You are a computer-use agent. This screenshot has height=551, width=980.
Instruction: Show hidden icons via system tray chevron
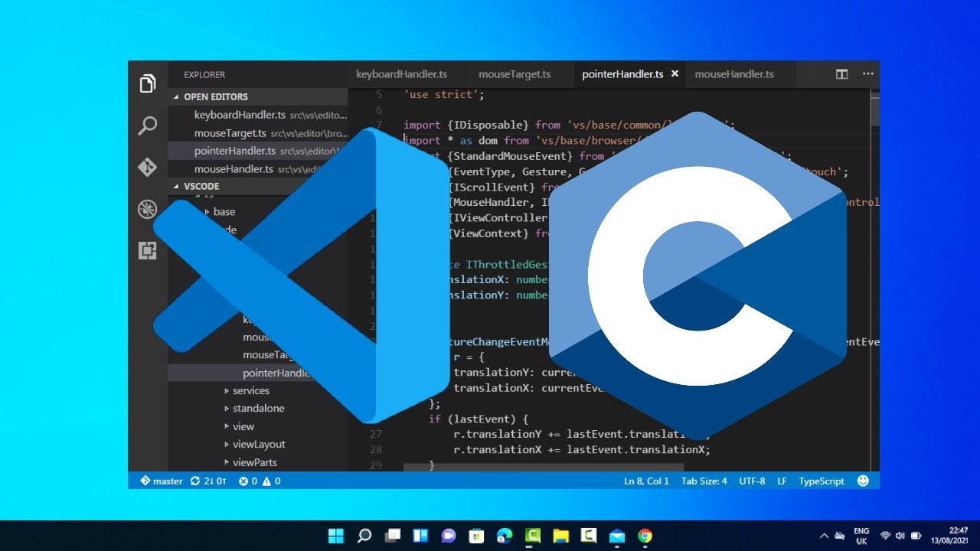[x=824, y=536]
